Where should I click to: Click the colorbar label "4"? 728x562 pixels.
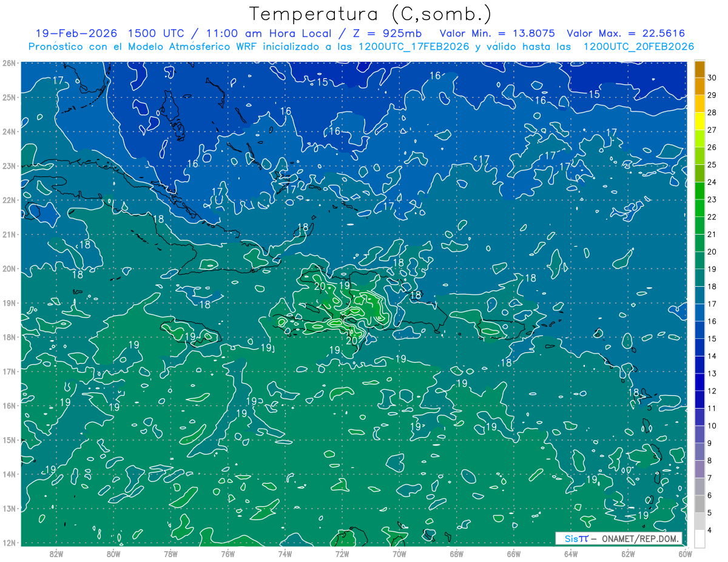pos(710,530)
